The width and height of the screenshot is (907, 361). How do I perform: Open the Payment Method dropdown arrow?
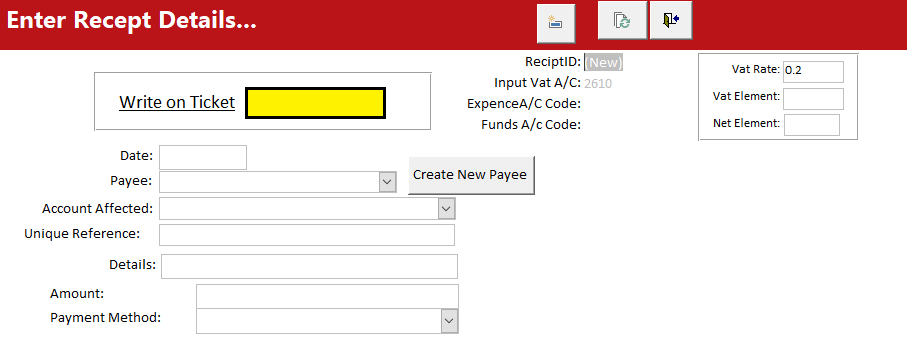(x=449, y=321)
